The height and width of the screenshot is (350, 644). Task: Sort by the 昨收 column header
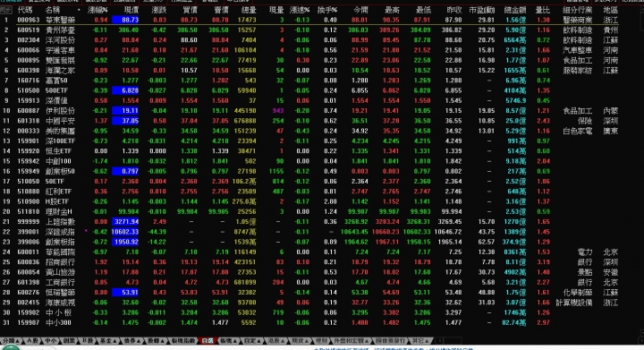pos(454,10)
